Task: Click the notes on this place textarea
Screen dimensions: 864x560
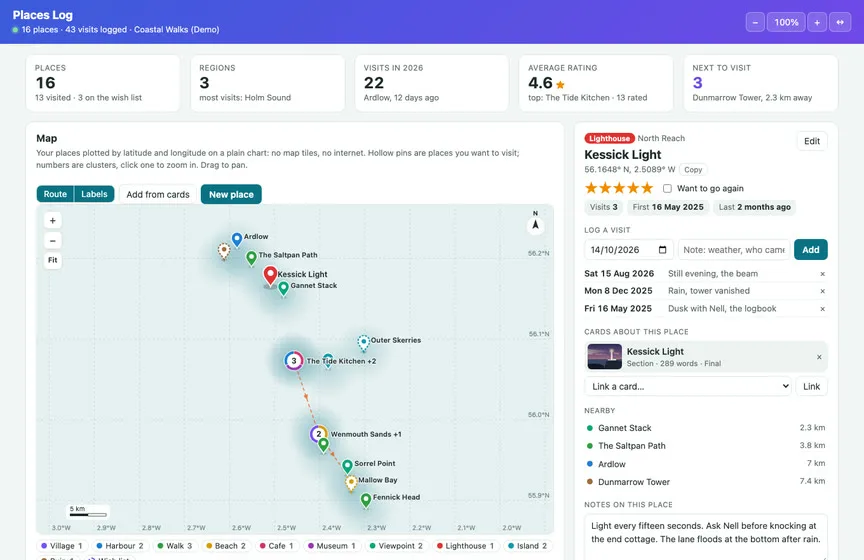Action: [x=706, y=536]
